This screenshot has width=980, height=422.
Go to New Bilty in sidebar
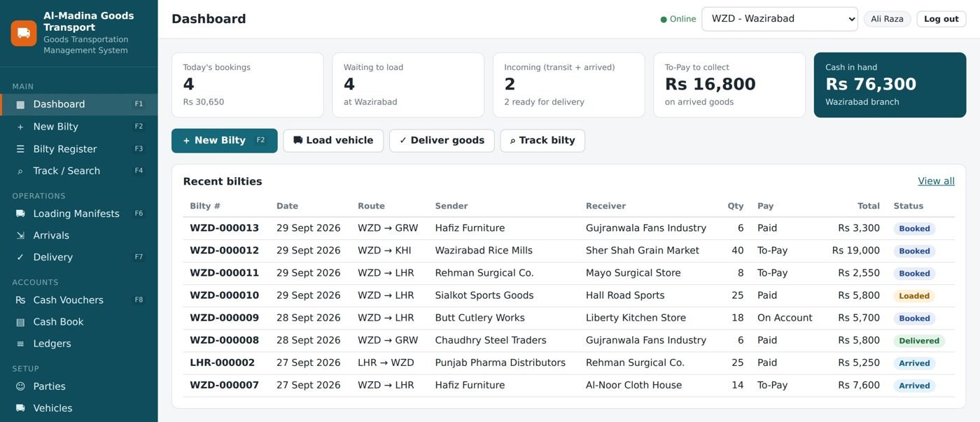(79, 127)
